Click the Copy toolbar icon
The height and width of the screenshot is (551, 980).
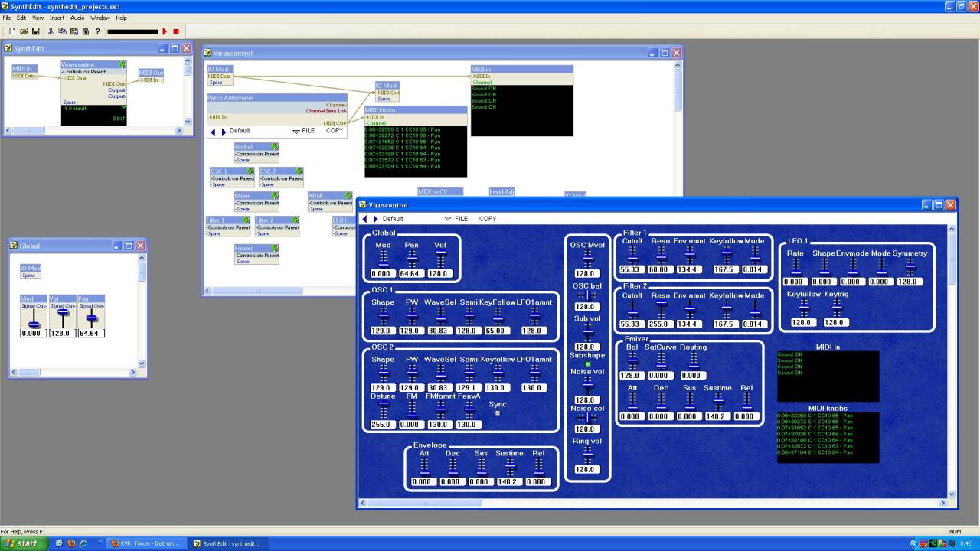pyautogui.click(x=63, y=31)
